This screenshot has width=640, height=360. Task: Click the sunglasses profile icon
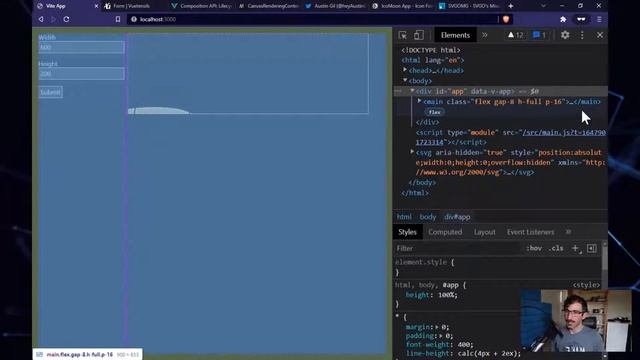pyautogui.click(x=581, y=19)
